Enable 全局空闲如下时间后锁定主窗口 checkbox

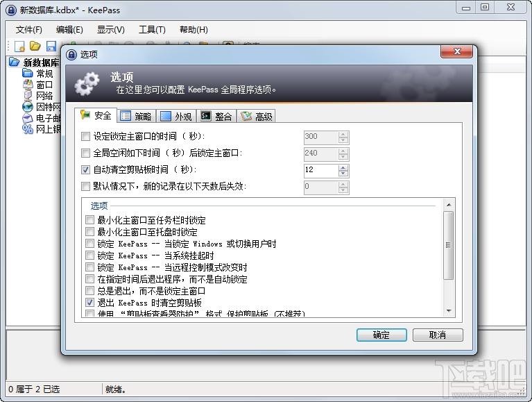pos(85,153)
